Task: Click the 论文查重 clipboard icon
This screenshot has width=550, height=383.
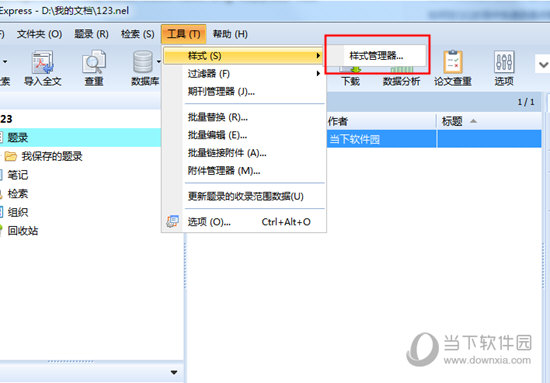Action: pos(453,62)
